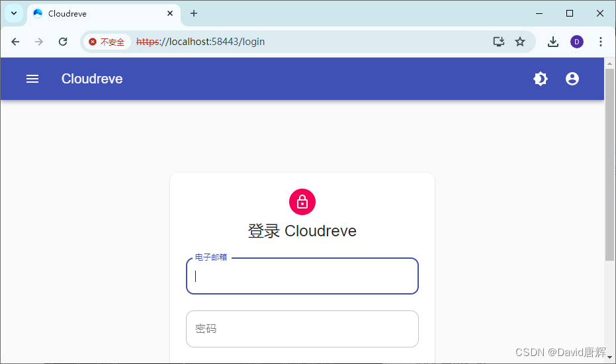
Task: Open the user account avatar icon
Action: (572, 79)
